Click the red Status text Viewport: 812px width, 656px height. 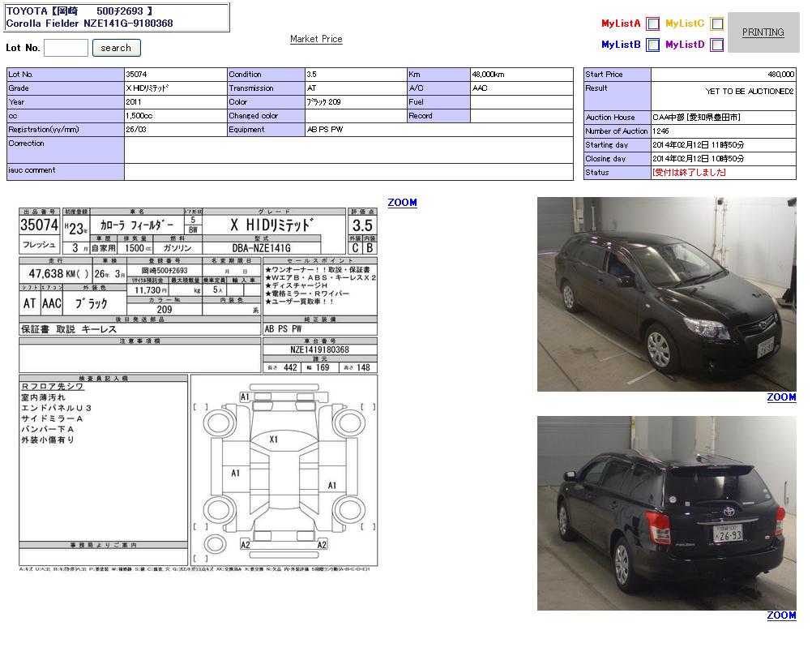(x=689, y=173)
